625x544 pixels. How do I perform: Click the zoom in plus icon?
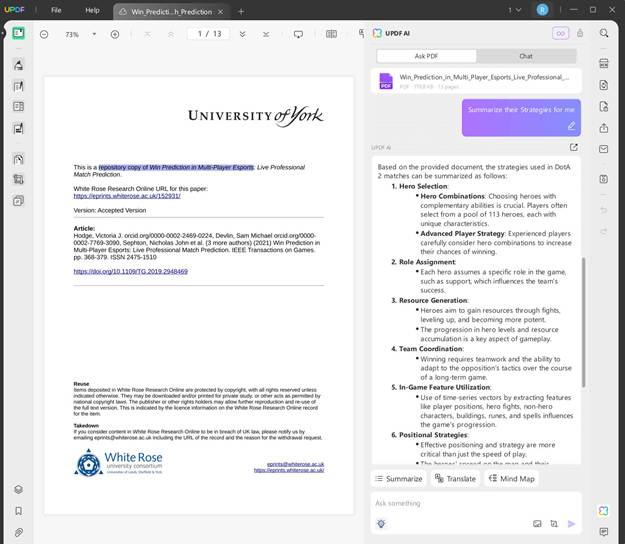pos(115,34)
